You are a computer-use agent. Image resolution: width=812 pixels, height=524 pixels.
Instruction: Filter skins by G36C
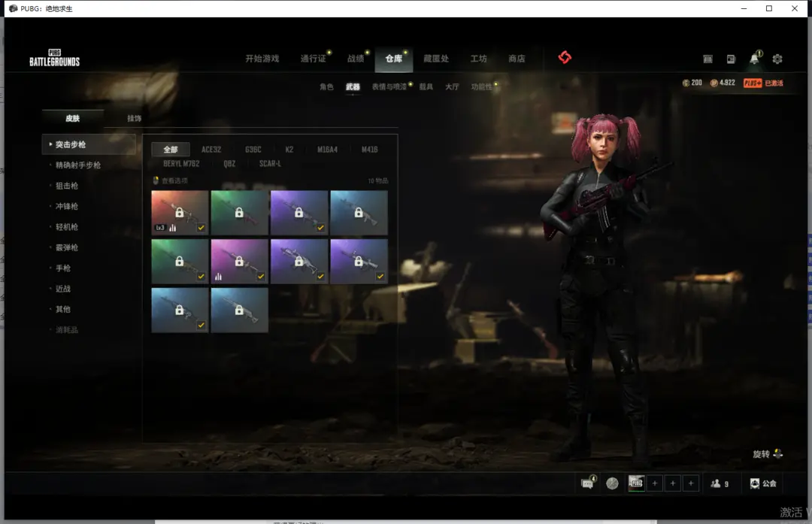click(x=253, y=150)
